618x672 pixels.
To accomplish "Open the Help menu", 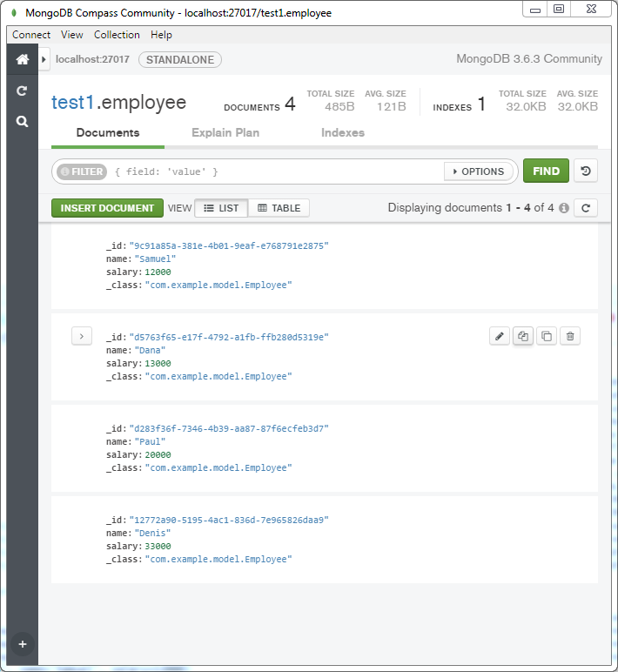I will click(x=161, y=35).
